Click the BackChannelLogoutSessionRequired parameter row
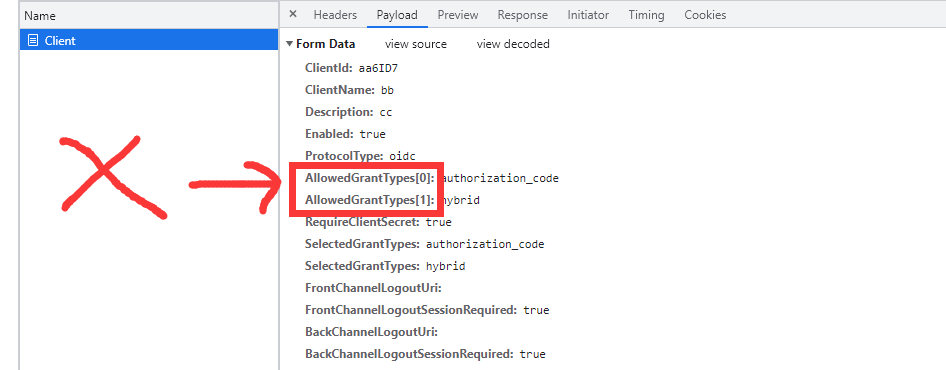Viewport: 946px width, 370px height. (x=425, y=354)
